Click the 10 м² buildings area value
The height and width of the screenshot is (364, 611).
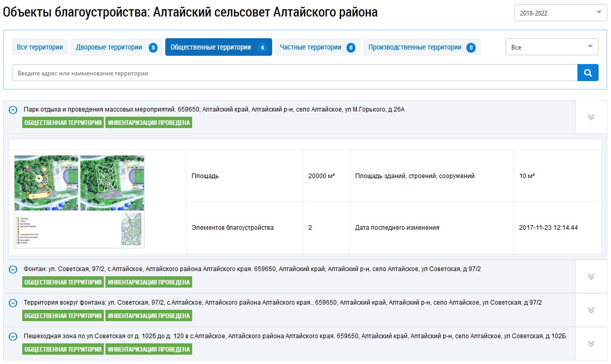click(x=527, y=176)
